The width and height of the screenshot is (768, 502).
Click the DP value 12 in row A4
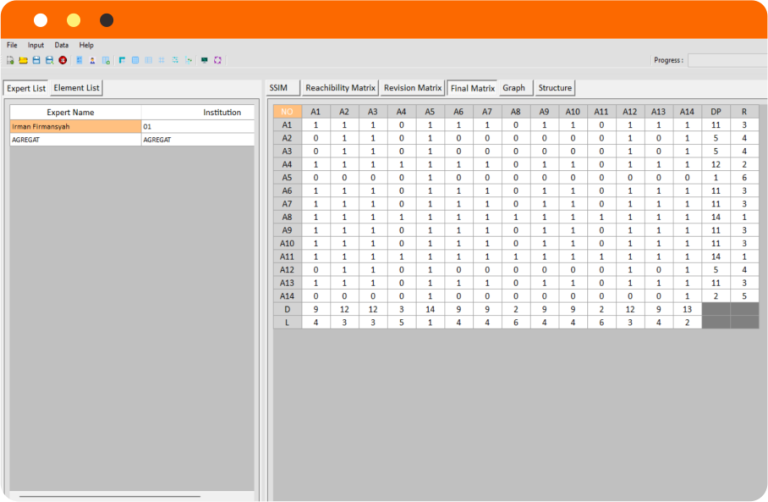coord(716,165)
